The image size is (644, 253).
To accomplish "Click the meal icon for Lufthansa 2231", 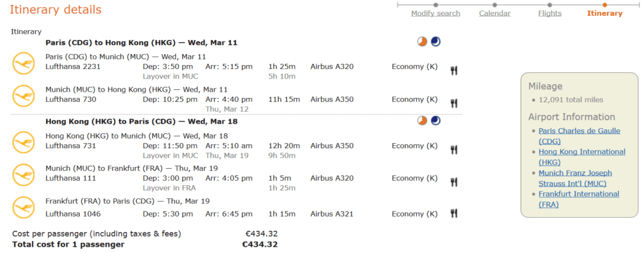I will coord(454,70).
